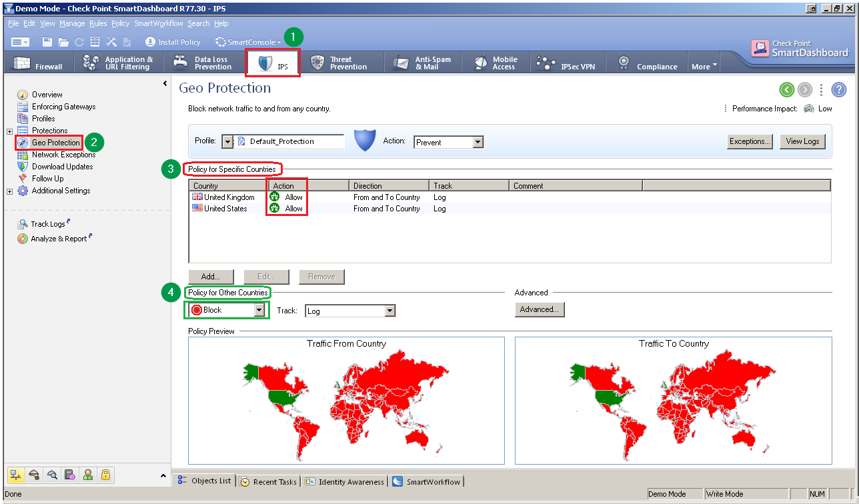Open the File menu
Image resolution: width=859 pixels, height=504 pixels.
pos(13,23)
